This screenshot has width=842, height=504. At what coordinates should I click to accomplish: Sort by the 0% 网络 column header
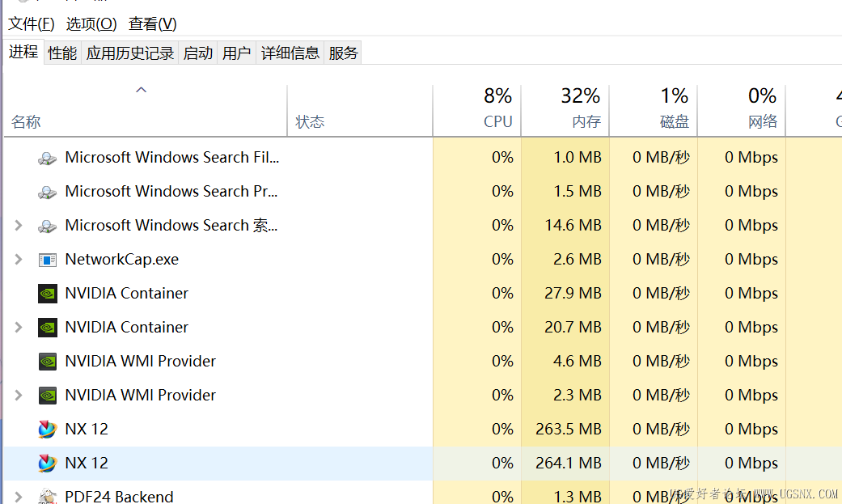pos(741,110)
